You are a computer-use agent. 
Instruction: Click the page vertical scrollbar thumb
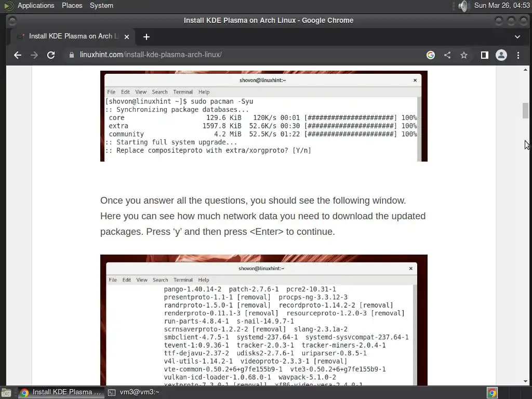[x=525, y=111]
